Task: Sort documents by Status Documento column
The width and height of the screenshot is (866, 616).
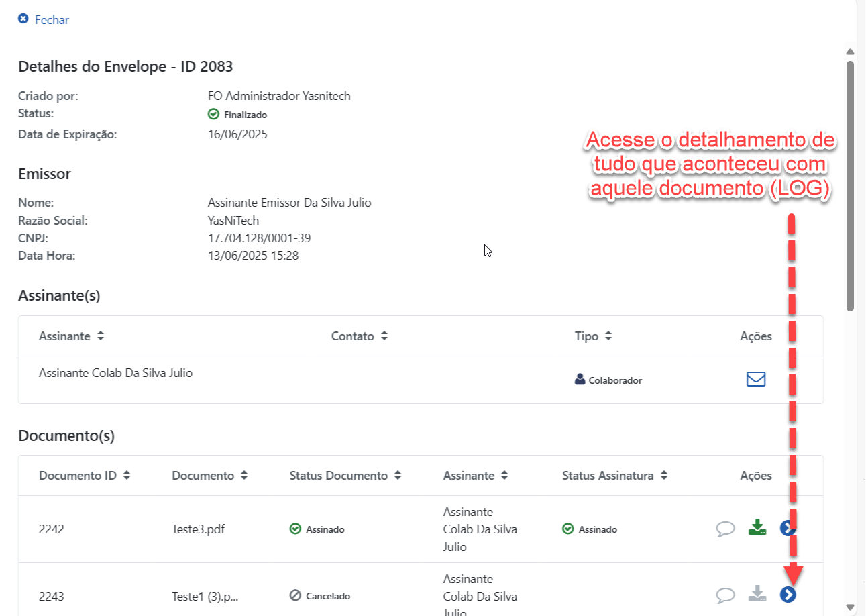Action: (345, 476)
